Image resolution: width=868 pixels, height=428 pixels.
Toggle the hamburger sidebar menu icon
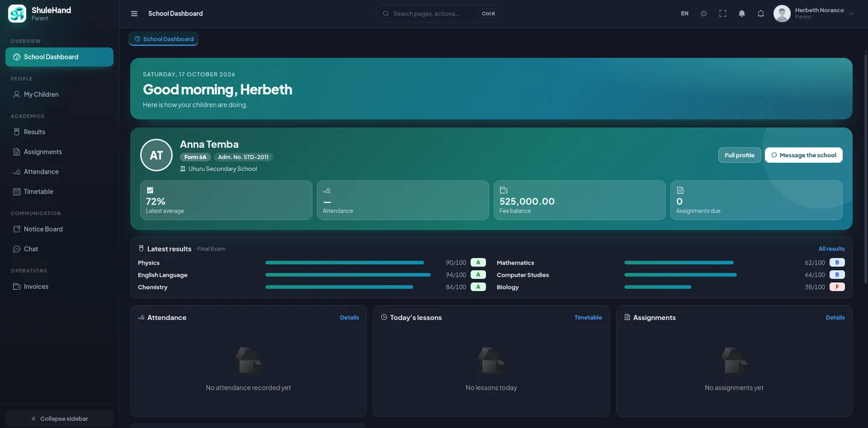click(x=134, y=13)
